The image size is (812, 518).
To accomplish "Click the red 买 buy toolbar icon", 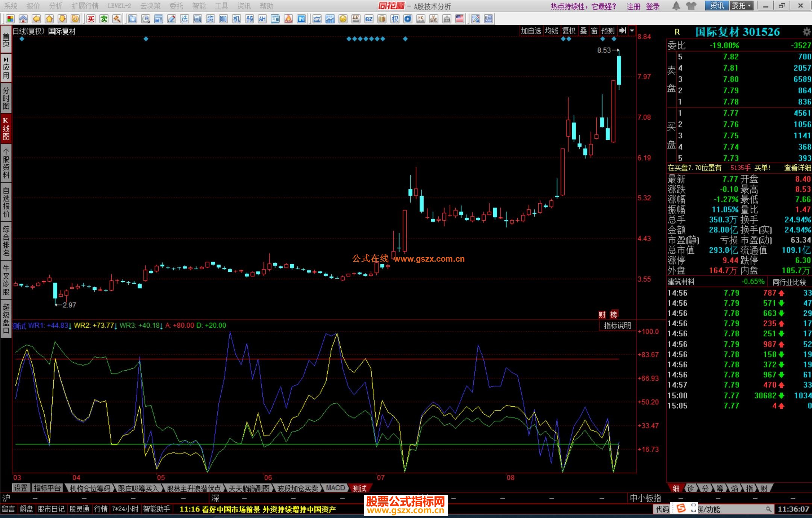I will tap(91, 19).
